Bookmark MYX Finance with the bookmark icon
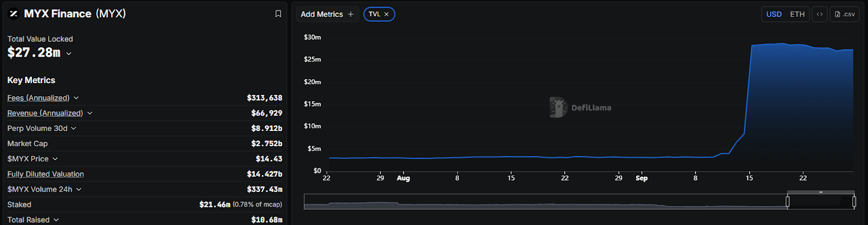The width and height of the screenshot is (868, 225). (278, 14)
